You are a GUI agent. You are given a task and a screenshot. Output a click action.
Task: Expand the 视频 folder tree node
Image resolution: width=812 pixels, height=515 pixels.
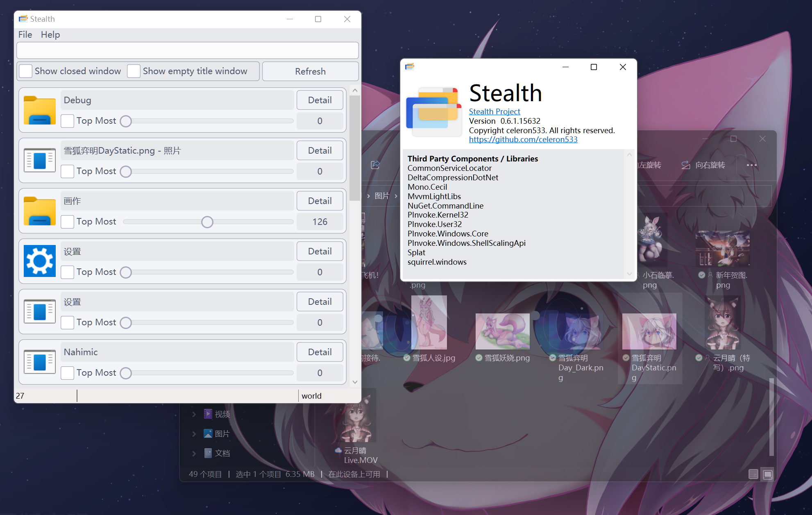[x=194, y=414]
